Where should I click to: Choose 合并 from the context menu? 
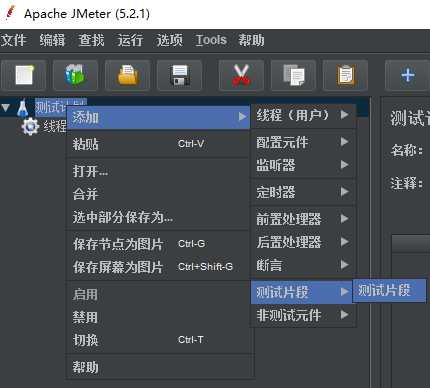[158, 194]
